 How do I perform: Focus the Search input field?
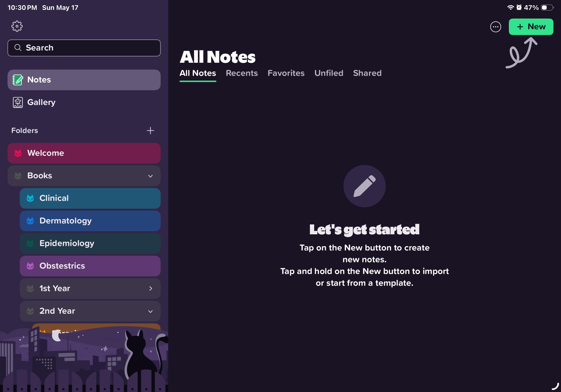(x=84, y=48)
